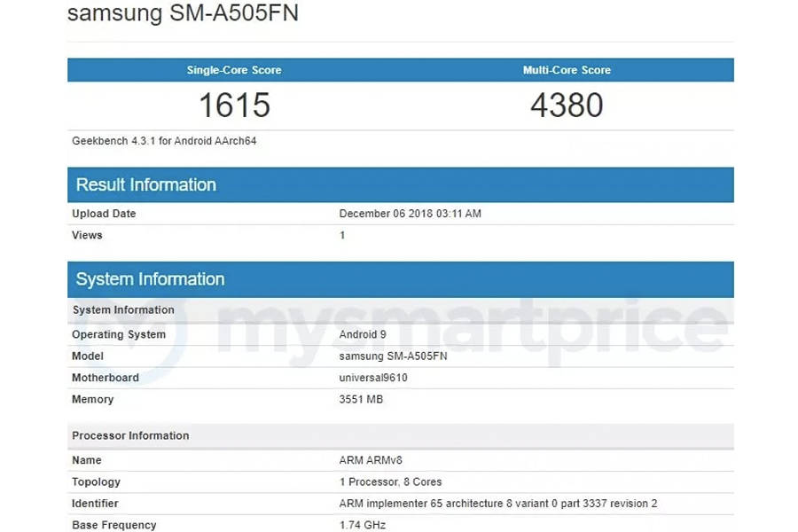Click the samsung SM-A505FN page title
This screenshot has width=798, height=532.
184,13
